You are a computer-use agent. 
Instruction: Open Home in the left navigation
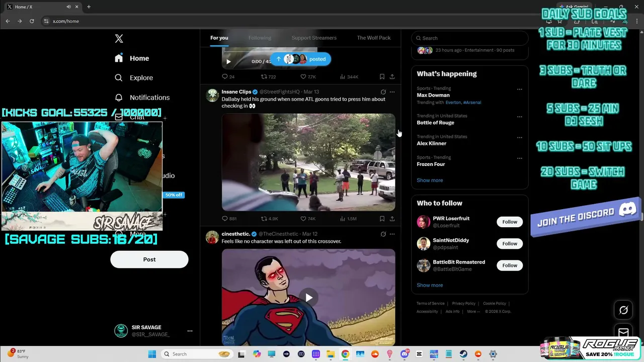coord(132,58)
